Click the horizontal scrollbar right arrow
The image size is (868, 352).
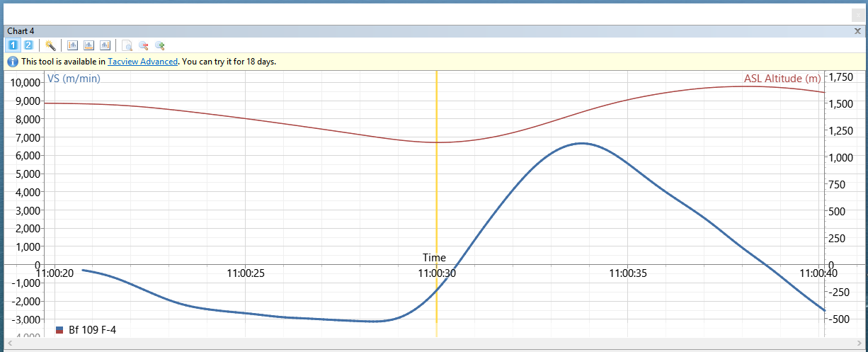(861, 344)
